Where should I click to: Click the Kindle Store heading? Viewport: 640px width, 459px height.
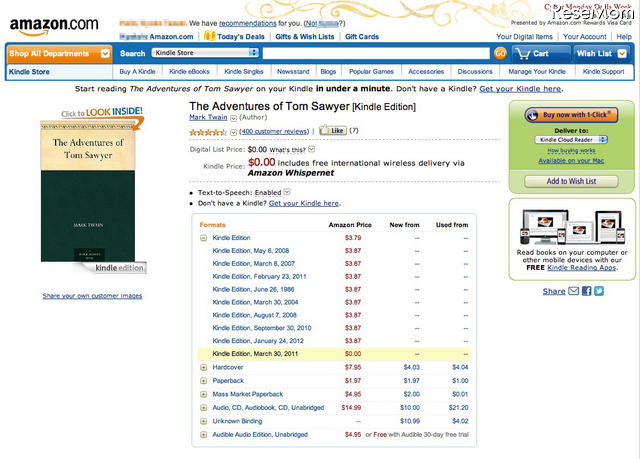point(29,72)
